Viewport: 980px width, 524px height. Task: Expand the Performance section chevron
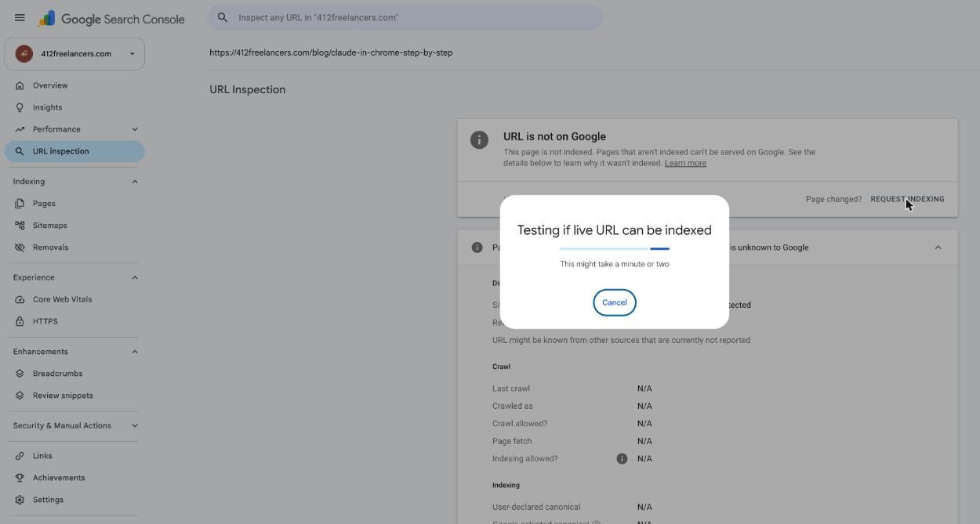(x=135, y=129)
